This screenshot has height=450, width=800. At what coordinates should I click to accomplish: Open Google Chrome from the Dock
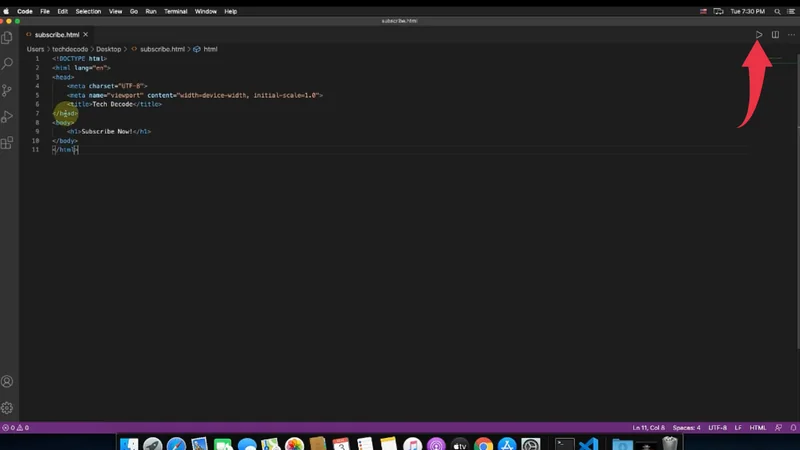(484, 444)
